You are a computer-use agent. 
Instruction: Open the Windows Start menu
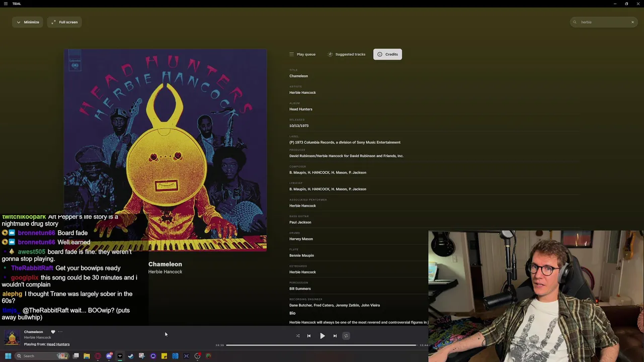click(8, 356)
